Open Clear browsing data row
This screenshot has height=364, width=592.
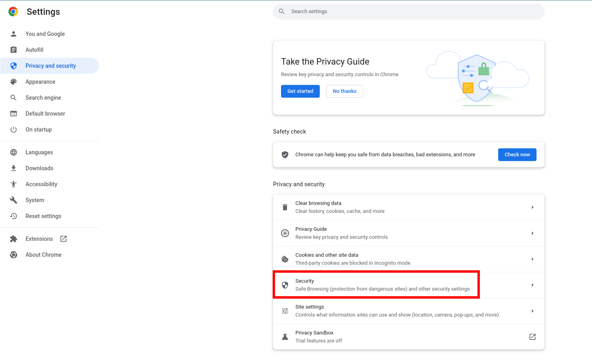point(409,207)
